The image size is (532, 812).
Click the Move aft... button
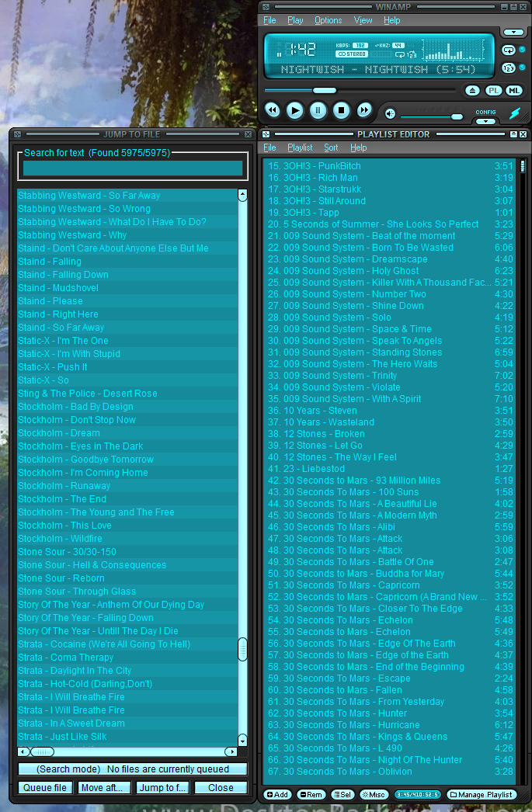(103, 788)
